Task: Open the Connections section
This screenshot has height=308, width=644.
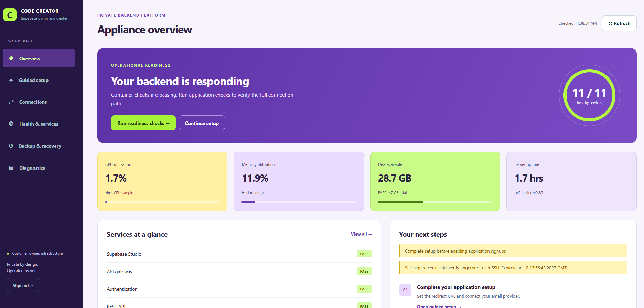Action: click(x=39, y=102)
